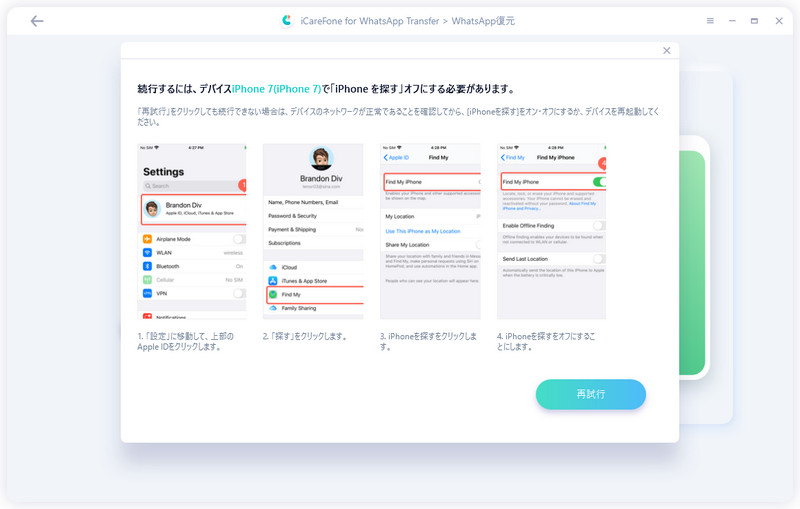Click the iCloud icon in step 2
Viewport: 800px width, 509px height.
[272, 268]
